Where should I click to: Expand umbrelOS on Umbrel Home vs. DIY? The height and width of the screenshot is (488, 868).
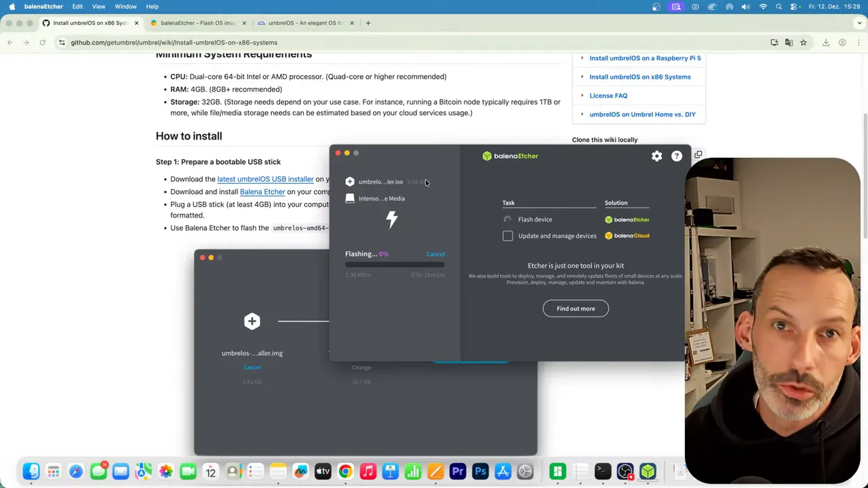click(x=642, y=115)
